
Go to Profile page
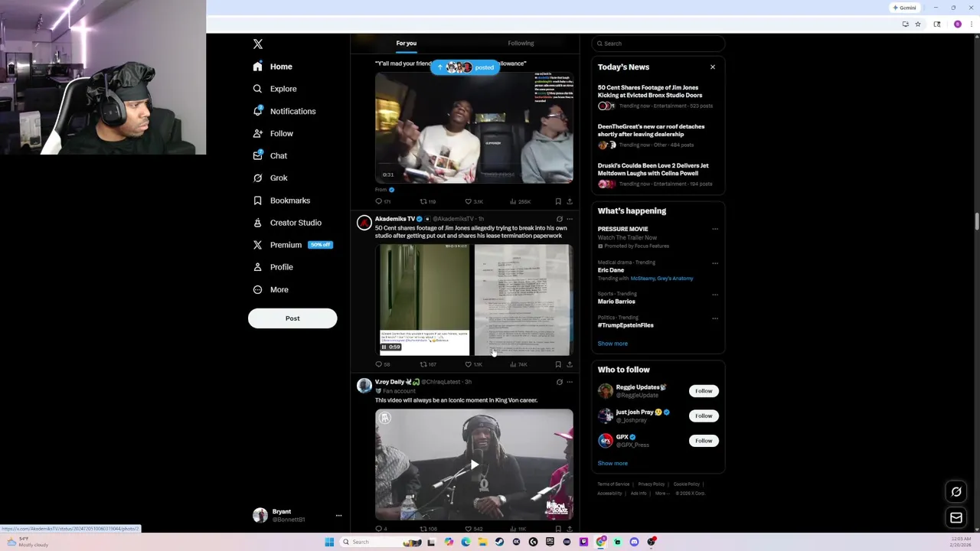(273, 267)
